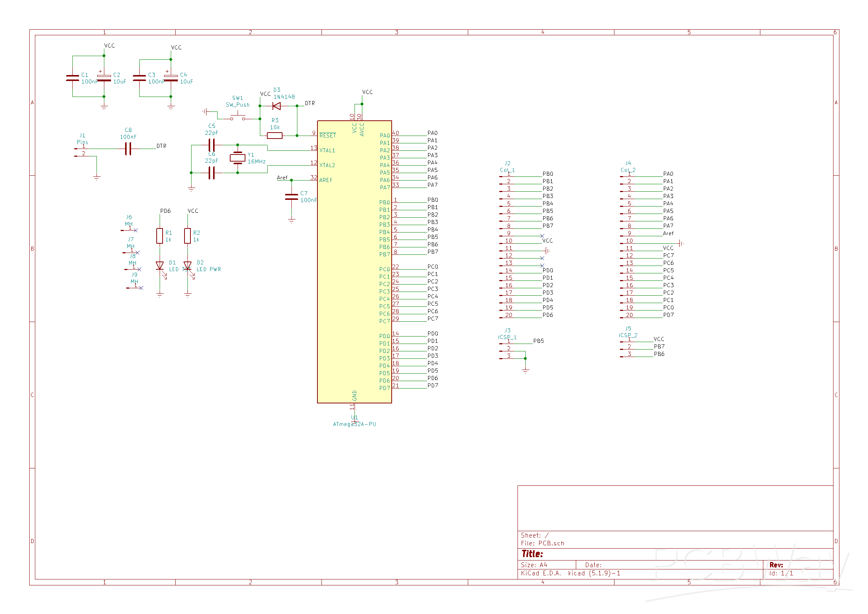Click the 10uF electrolytic capacitor C4
Viewport: 868px width, 614px height.
[171, 77]
